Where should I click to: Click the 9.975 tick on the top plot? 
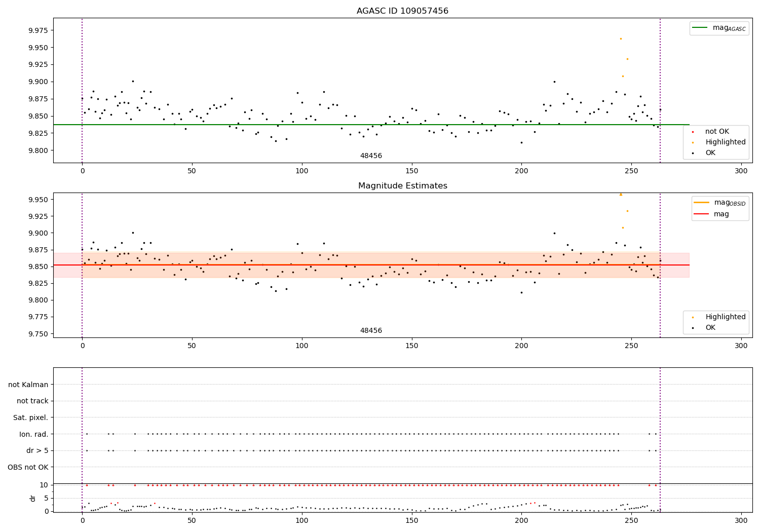(x=38, y=30)
